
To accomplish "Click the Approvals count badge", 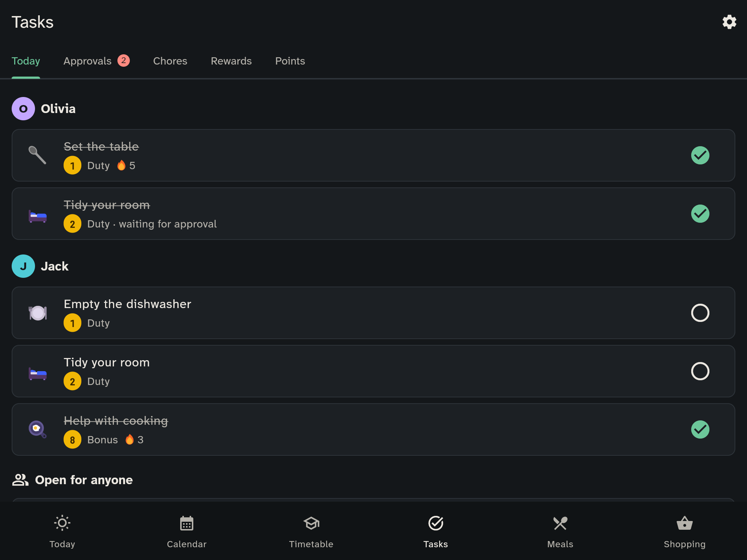I will (x=124, y=61).
